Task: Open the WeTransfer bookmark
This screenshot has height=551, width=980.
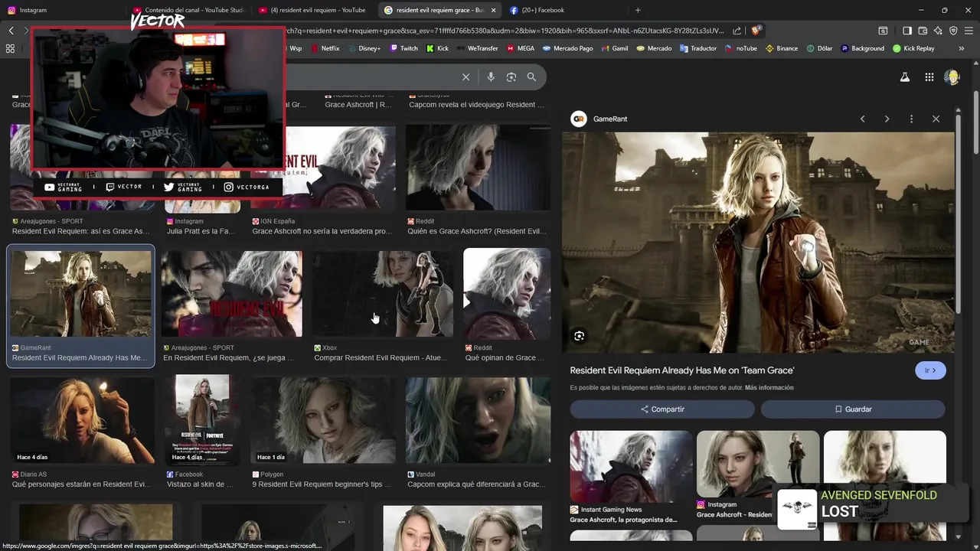Action: [476, 48]
